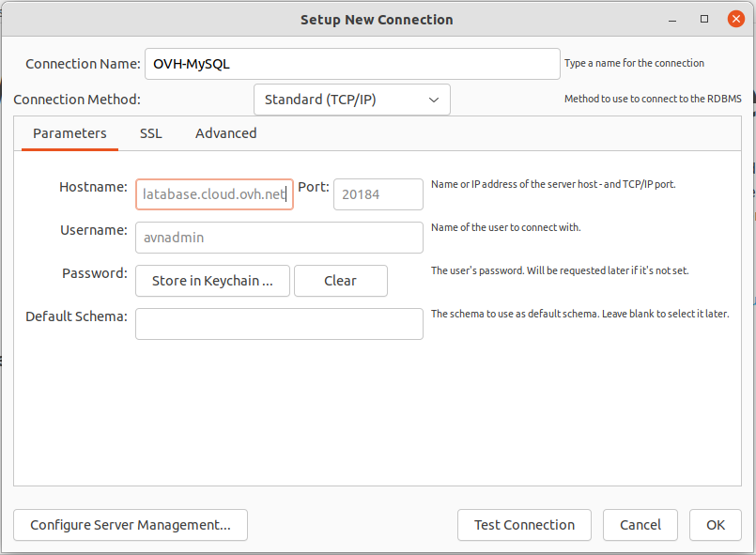Close the dialog with the orange X

tap(735, 19)
